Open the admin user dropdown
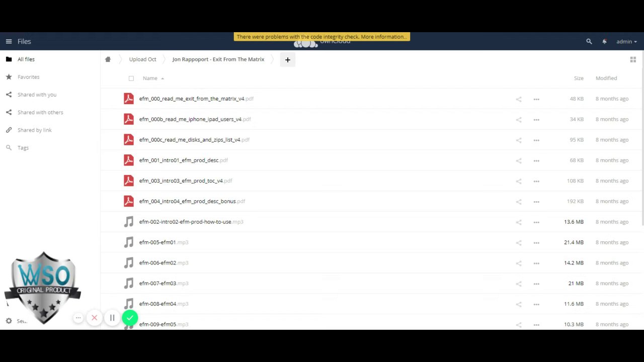 (x=626, y=42)
